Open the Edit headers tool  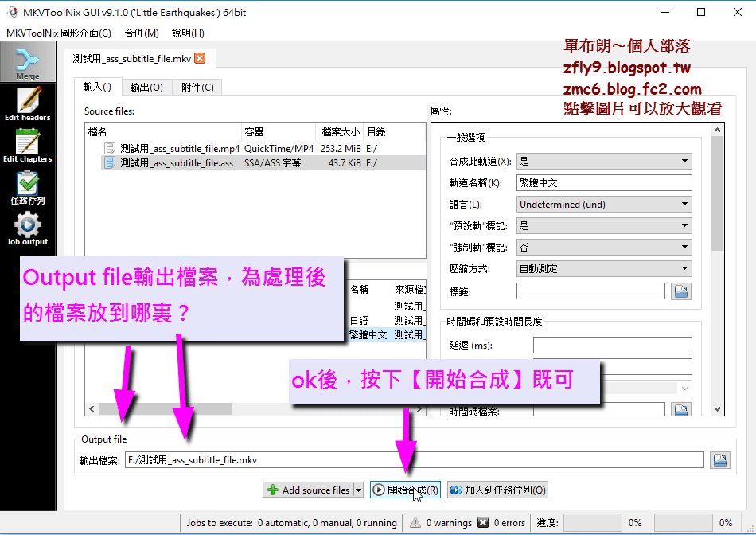pos(28,103)
